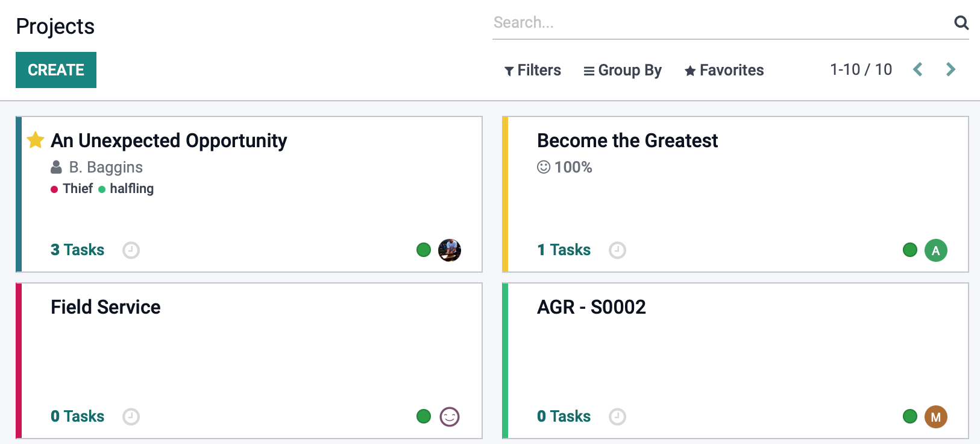Expand the Group By dropdown
This screenshot has width=980, height=444.
coord(623,71)
